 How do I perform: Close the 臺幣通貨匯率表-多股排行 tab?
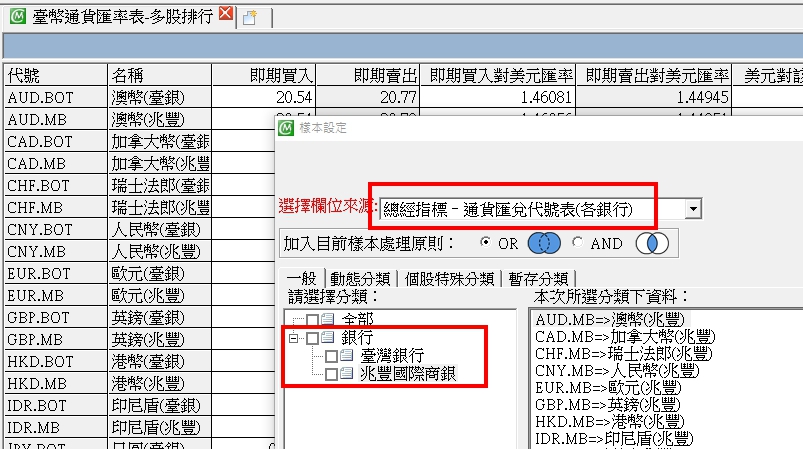point(226,13)
